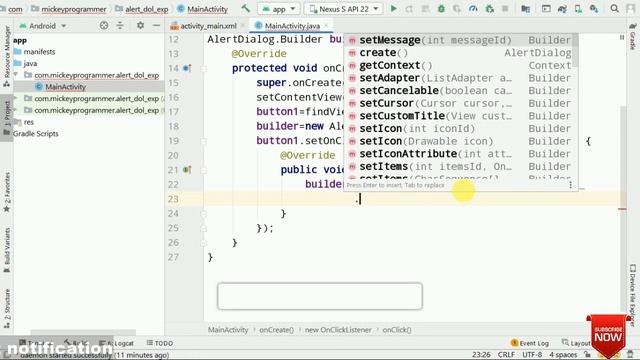Screen dimensions: 640x360
Task: Click the CRLF line separator status entry
Action: (x=506, y=354)
